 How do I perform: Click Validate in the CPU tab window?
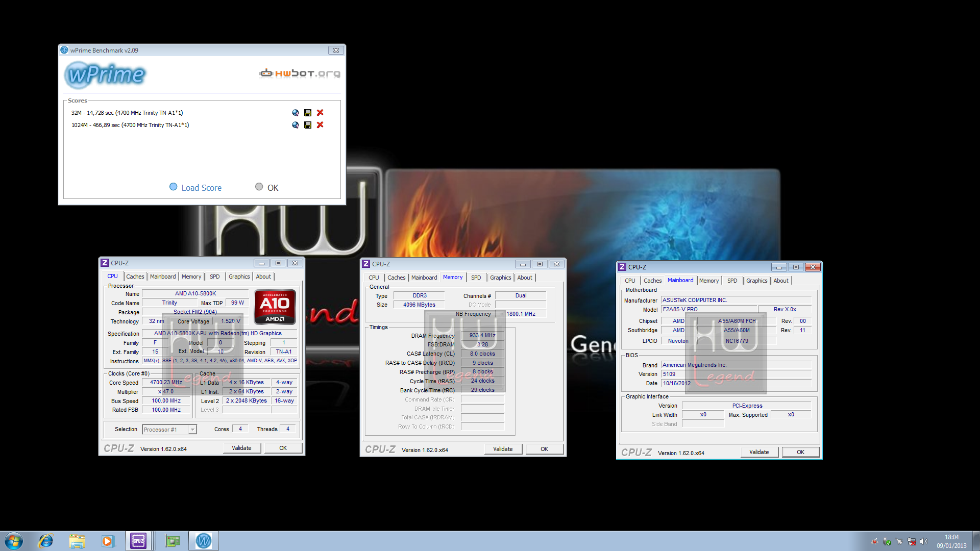click(x=242, y=448)
